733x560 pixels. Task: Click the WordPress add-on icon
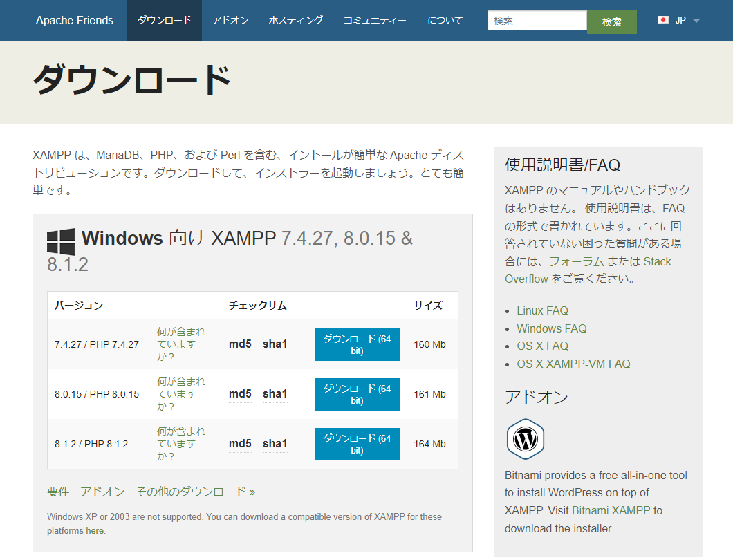pyautogui.click(x=526, y=439)
